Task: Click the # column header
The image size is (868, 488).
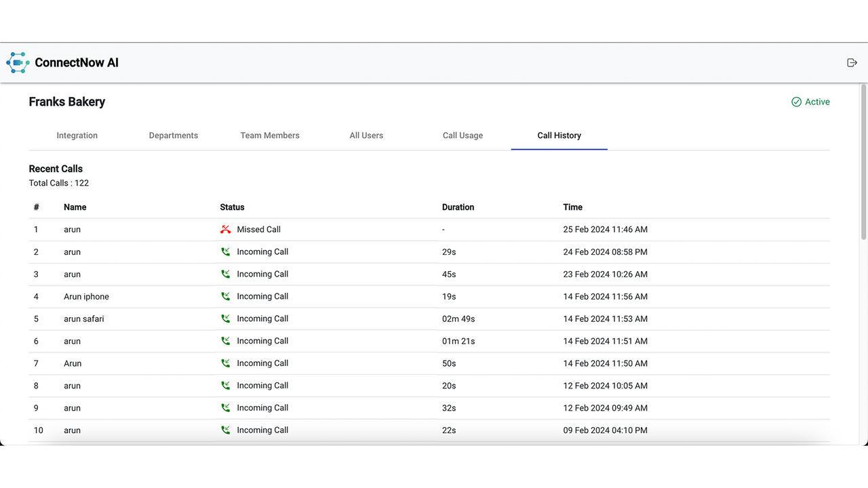Action: pos(37,207)
